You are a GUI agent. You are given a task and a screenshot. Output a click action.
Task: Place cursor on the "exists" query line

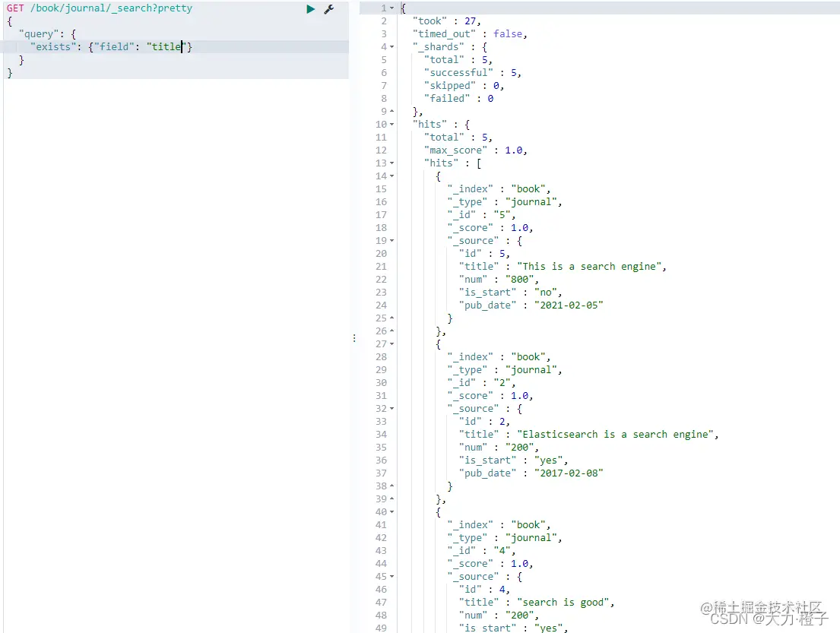111,46
